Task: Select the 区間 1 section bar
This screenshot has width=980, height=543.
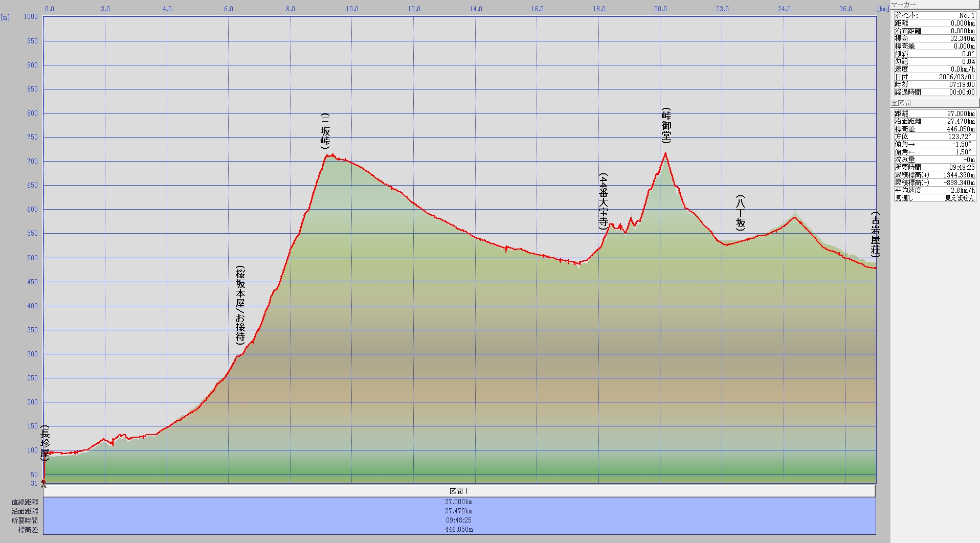Action: (459, 491)
